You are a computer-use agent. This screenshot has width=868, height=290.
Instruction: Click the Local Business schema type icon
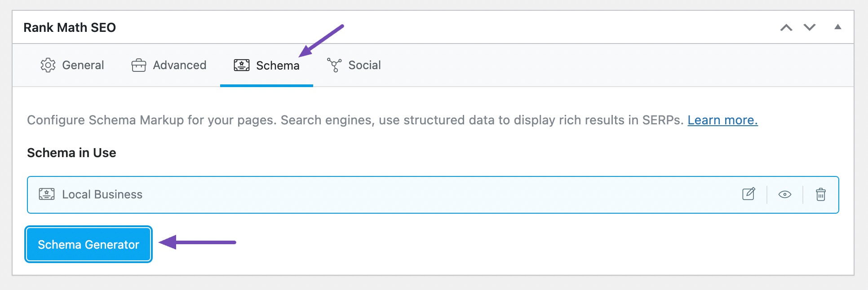(47, 194)
